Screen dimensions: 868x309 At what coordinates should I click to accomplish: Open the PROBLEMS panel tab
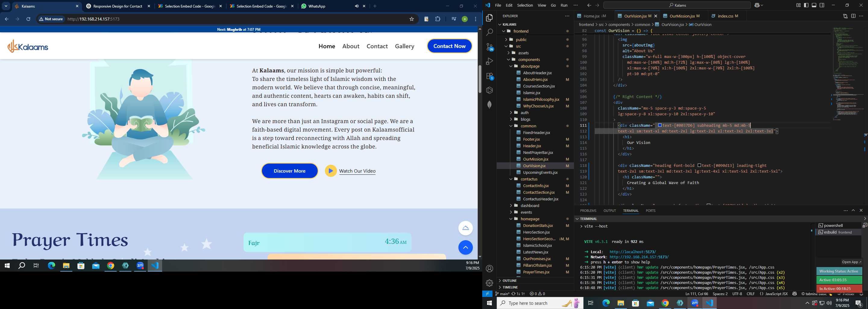(x=588, y=211)
